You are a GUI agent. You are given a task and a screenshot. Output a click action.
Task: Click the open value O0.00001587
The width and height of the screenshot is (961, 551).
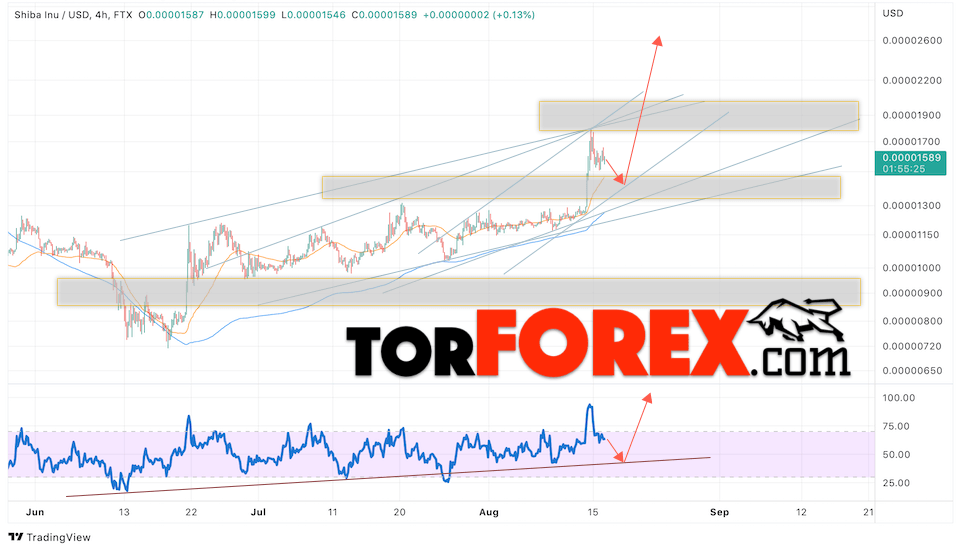coord(171,15)
